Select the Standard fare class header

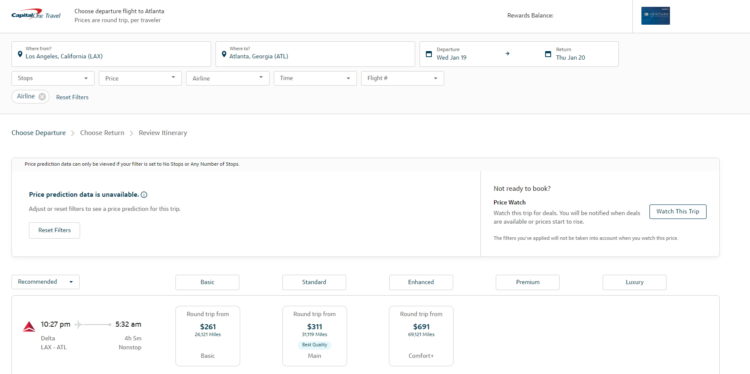[x=314, y=282]
